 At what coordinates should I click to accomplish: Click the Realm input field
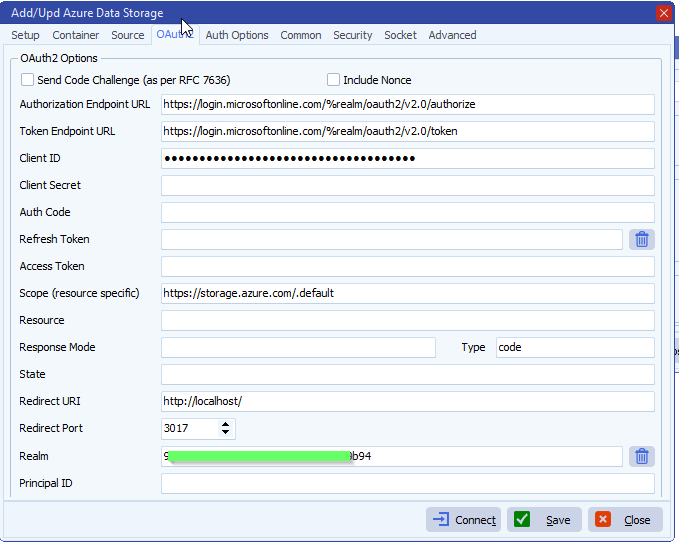391,456
